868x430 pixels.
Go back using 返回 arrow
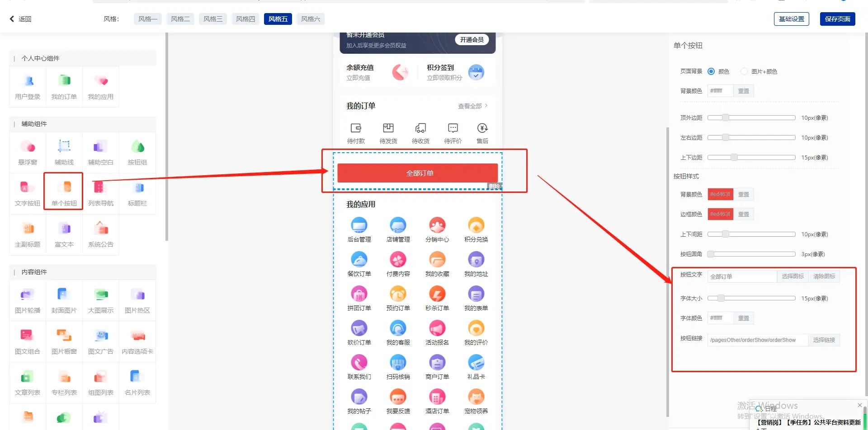click(12, 19)
